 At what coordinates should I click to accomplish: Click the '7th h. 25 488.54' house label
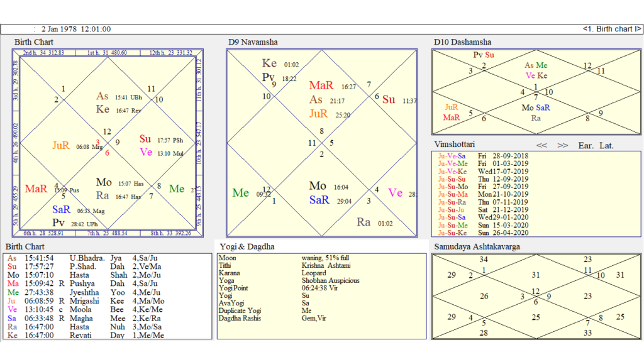coord(107,233)
